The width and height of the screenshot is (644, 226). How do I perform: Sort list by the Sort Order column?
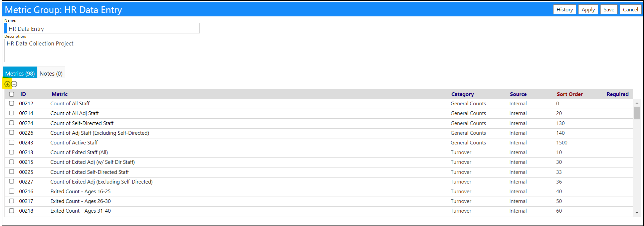pos(570,94)
